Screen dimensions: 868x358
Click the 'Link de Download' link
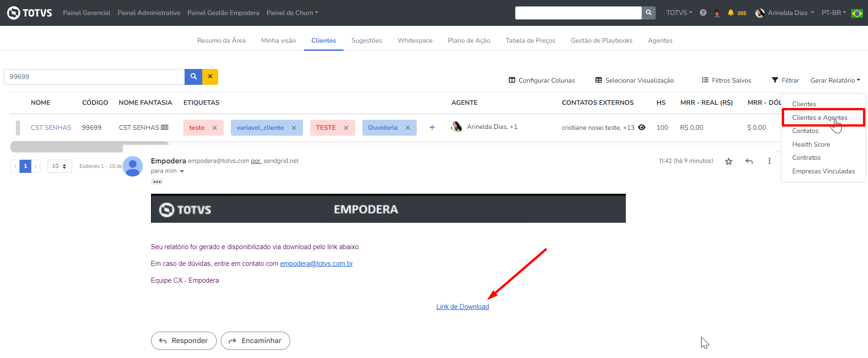(x=463, y=307)
